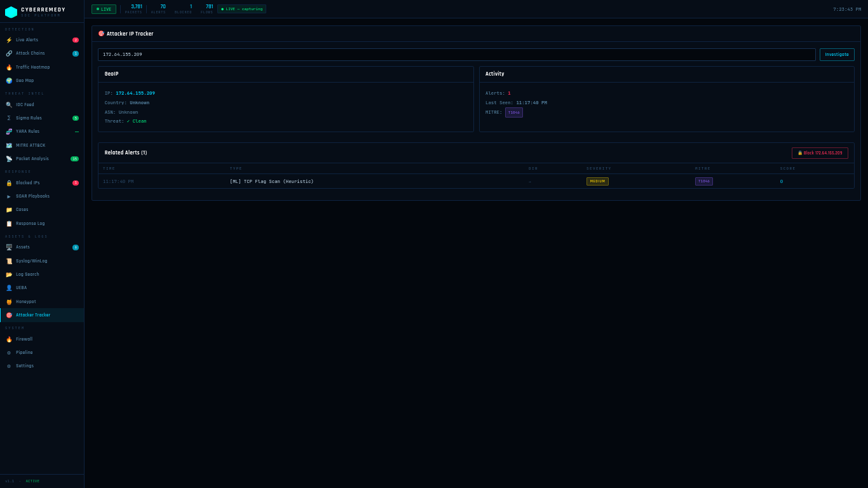Click the play icon for SOAR Playbooks
Image resolution: width=868 pixels, height=488 pixels.
[x=9, y=196]
